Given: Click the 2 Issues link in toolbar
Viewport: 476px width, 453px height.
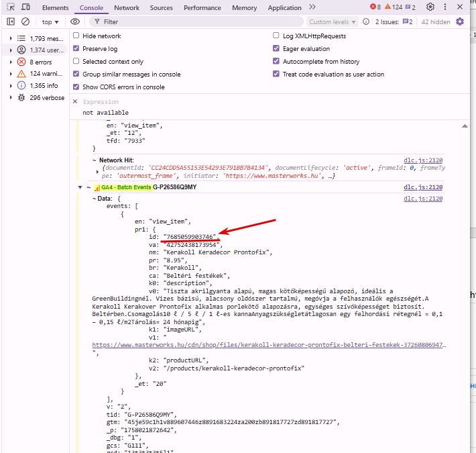Looking at the screenshot, I should pyautogui.click(x=394, y=22).
